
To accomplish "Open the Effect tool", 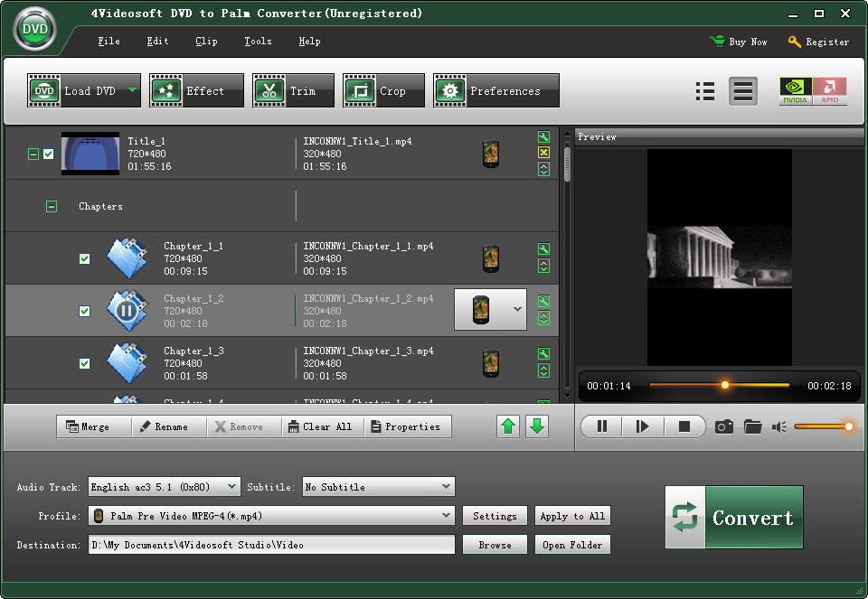I will click(x=196, y=90).
